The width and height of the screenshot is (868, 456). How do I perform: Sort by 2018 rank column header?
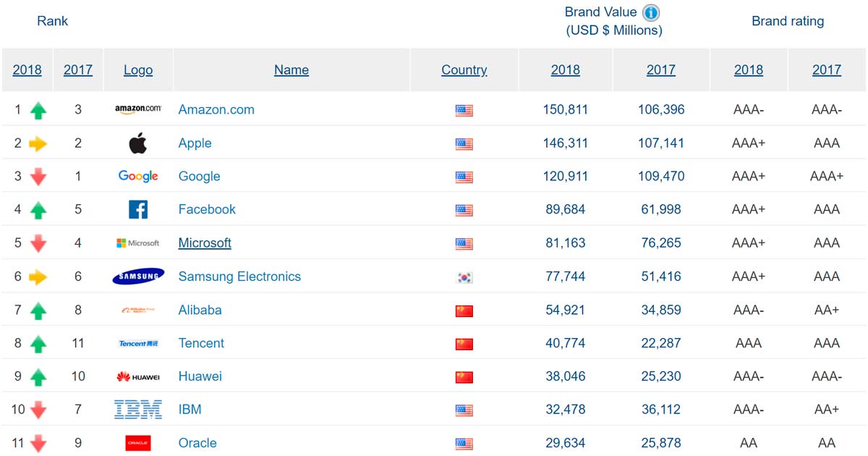[27, 70]
